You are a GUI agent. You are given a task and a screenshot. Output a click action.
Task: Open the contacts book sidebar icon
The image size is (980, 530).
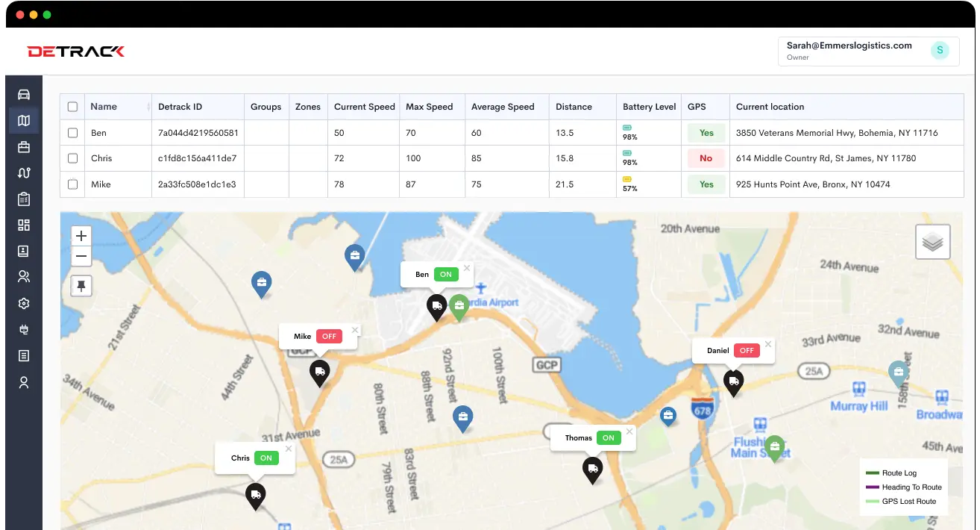pos(24,251)
